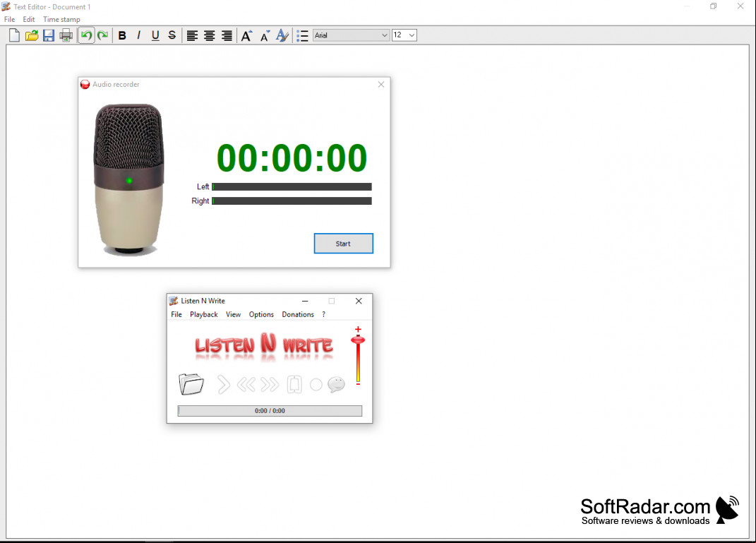Align text to the left
This screenshot has height=543, width=756.
click(x=192, y=35)
